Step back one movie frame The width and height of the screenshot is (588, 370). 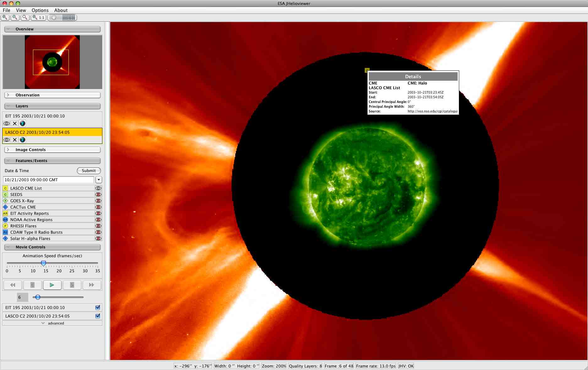click(x=32, y=285)
